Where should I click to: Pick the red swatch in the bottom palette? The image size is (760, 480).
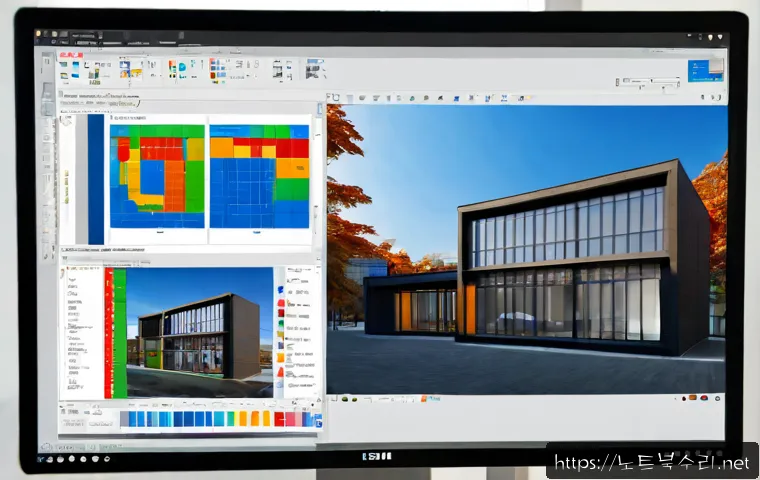pyautogui.click(x=279, y=418)
